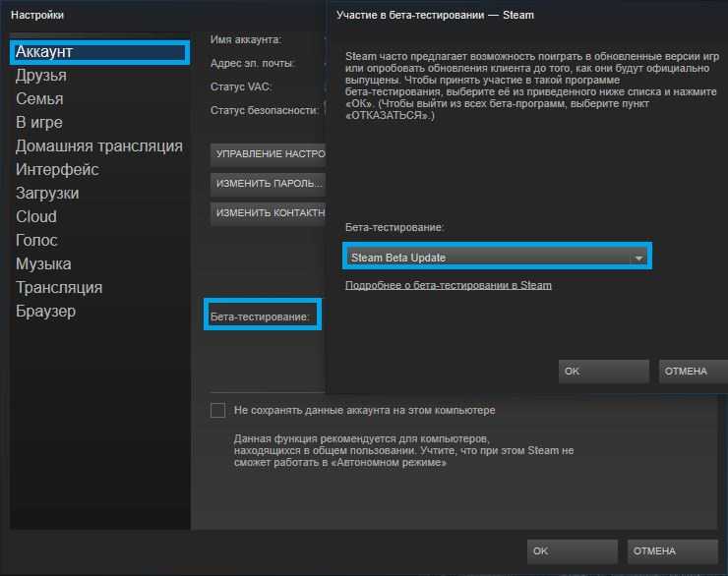
Task: Click ОТМЕНА in the Настройки window
Action: click(672, 551)
